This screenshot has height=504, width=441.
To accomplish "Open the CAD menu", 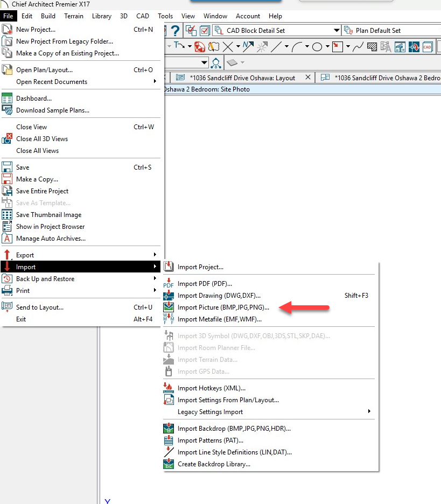I will pyautogui.click(x=142, y=16).
